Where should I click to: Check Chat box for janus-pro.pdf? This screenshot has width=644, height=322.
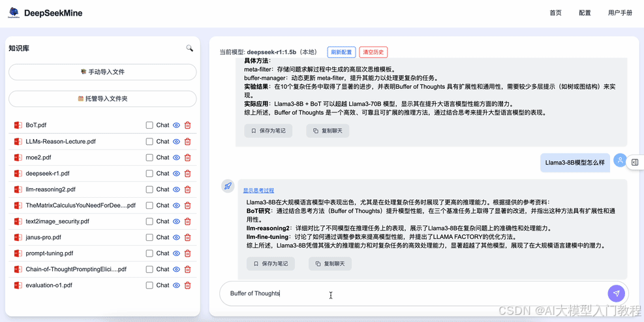click(x=149, y=237)
